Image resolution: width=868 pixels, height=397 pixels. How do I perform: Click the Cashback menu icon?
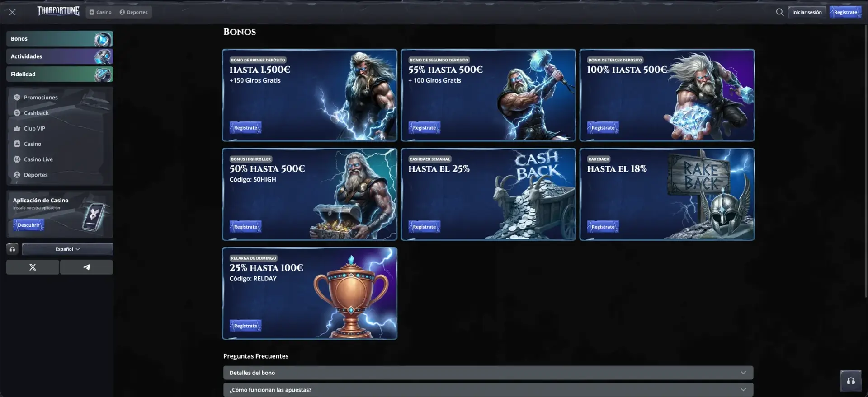point(17,113)
